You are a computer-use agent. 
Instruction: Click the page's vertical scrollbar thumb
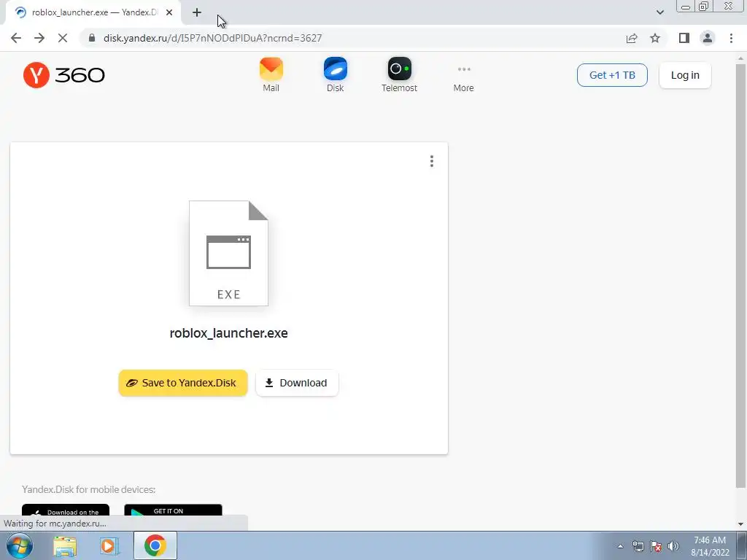tap(740, 275)
